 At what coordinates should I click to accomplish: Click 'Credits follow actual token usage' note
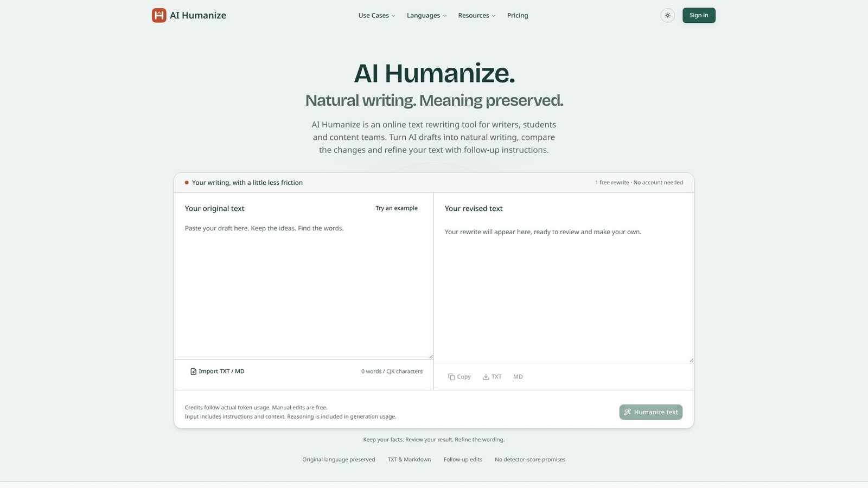[256, 408]
